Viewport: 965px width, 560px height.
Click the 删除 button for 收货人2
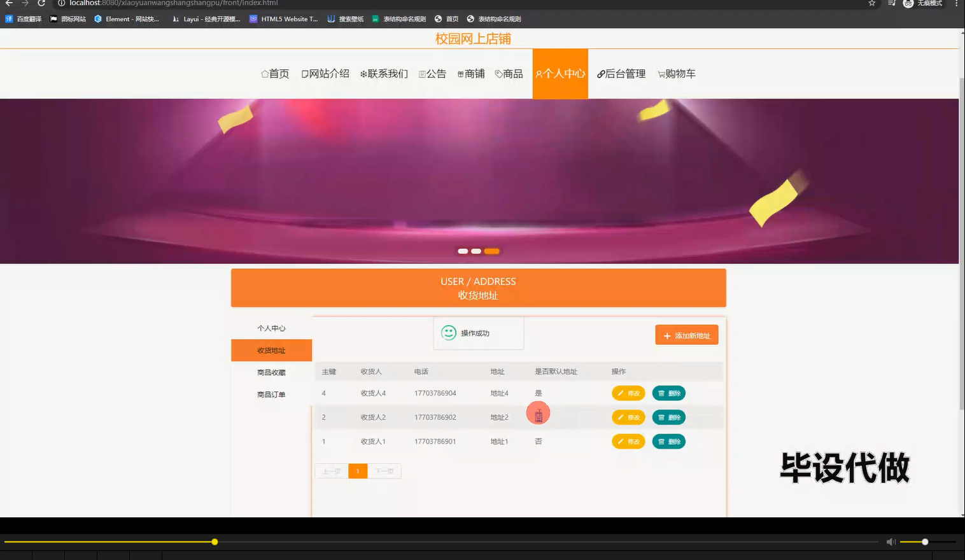tap(668, 417)
